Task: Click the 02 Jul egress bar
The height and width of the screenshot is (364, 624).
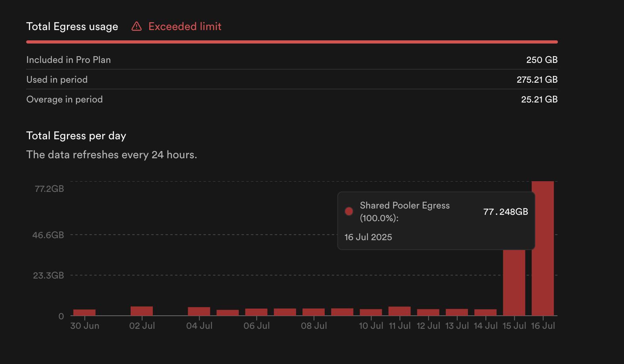Action: [x=142, y=311]
